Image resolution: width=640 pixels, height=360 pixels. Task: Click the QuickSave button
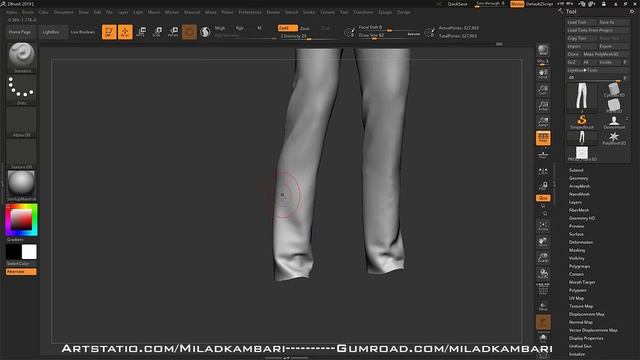pos(458,4)
